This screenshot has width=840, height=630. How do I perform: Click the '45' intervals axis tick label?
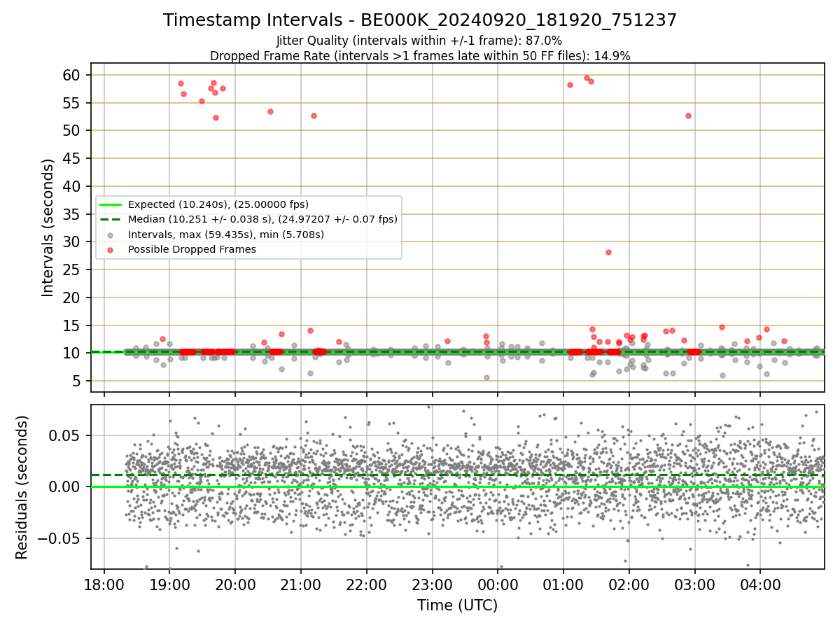click(73, 158)
